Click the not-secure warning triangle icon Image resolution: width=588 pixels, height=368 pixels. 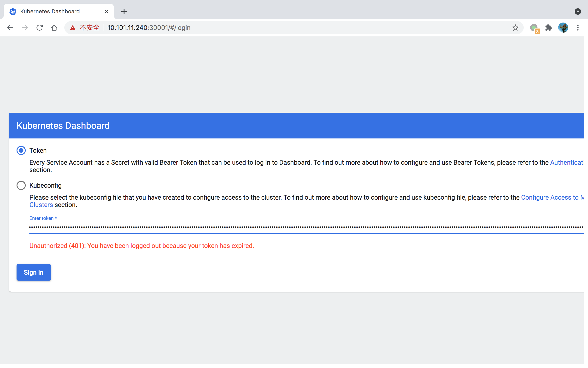[73, 28]
